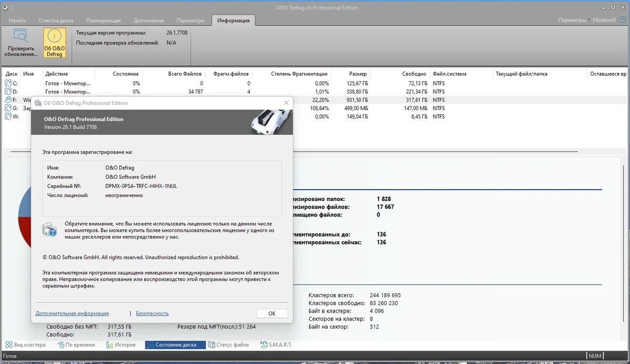
Task: Click the Готов status bar text
Action: point(9,356)
